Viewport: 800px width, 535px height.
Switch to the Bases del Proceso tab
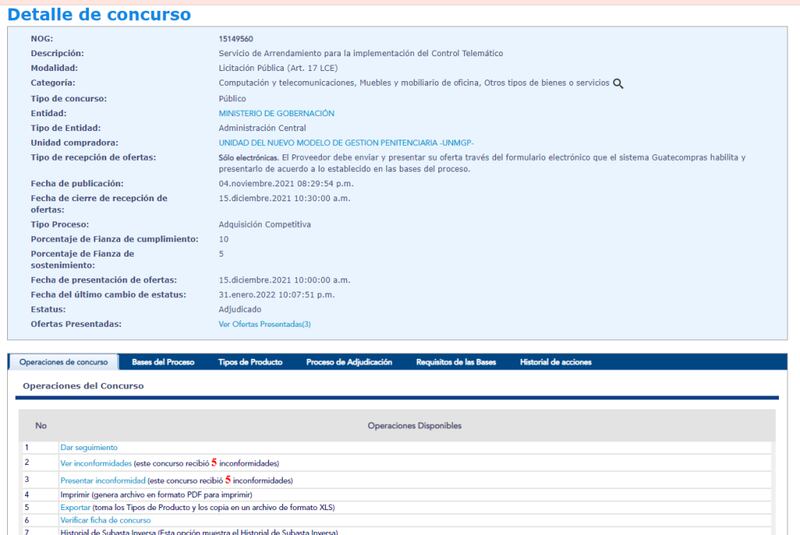tap(163, 362)
